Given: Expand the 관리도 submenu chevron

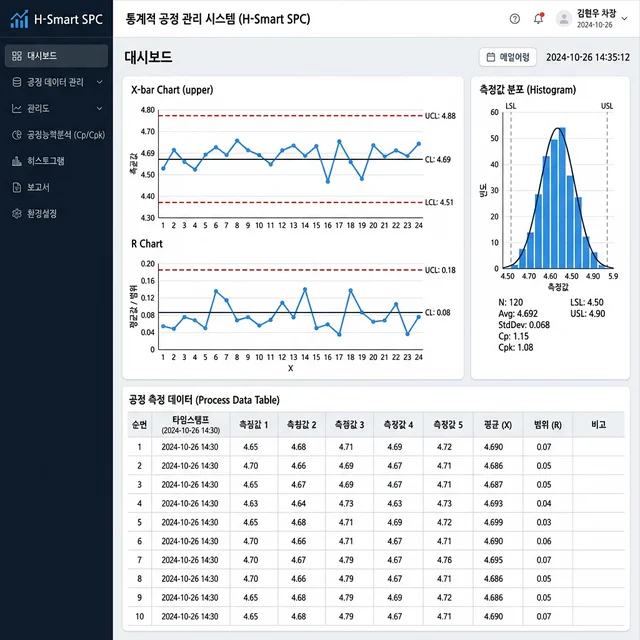Looking at the screenshot, I should coord(99,108).
